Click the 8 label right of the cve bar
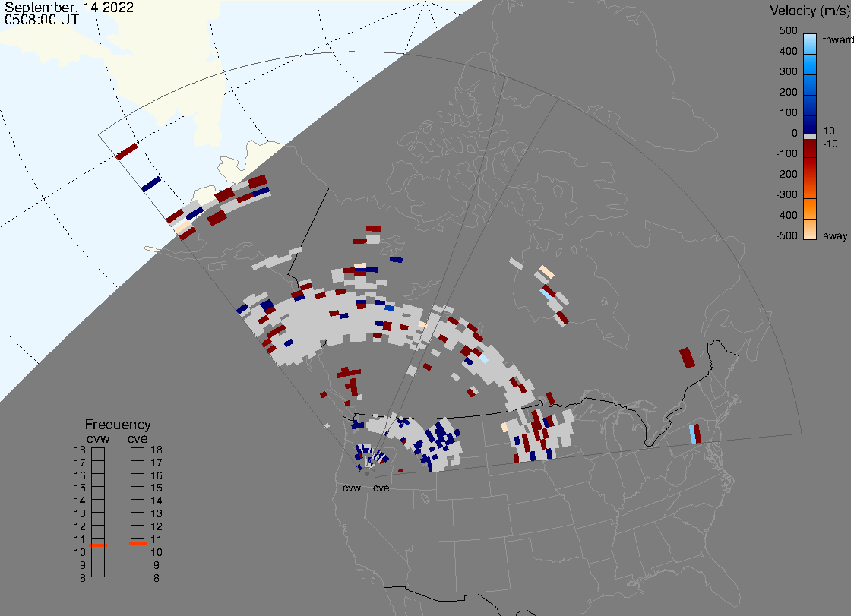The height and width of the screenshot is (616, 854). tap(157, 578)
